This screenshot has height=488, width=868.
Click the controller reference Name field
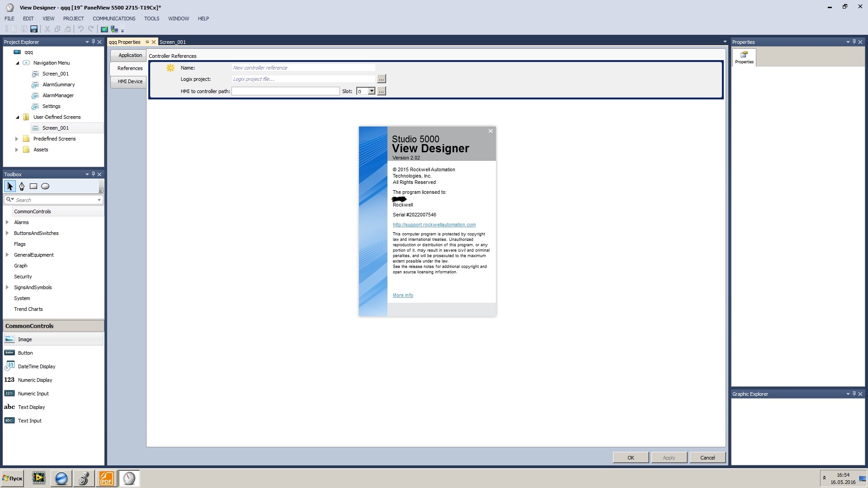pos(303,68)
